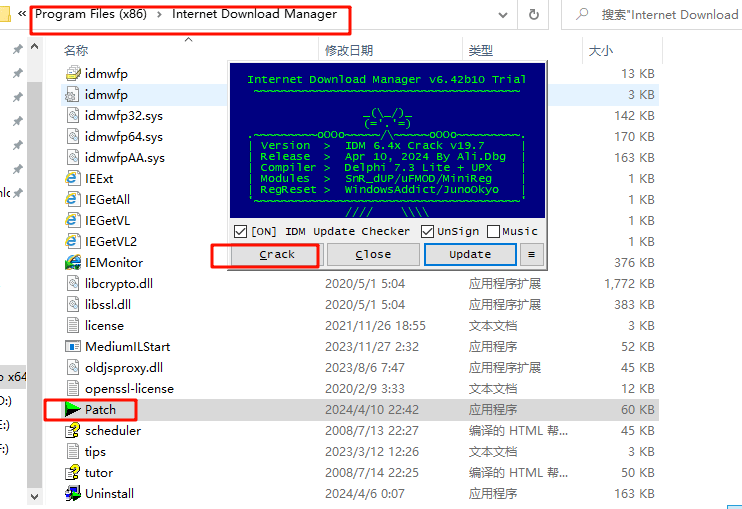Select the tutor file name
The image size is (742, 509).
pyautogui.click(x=99, y=473)
